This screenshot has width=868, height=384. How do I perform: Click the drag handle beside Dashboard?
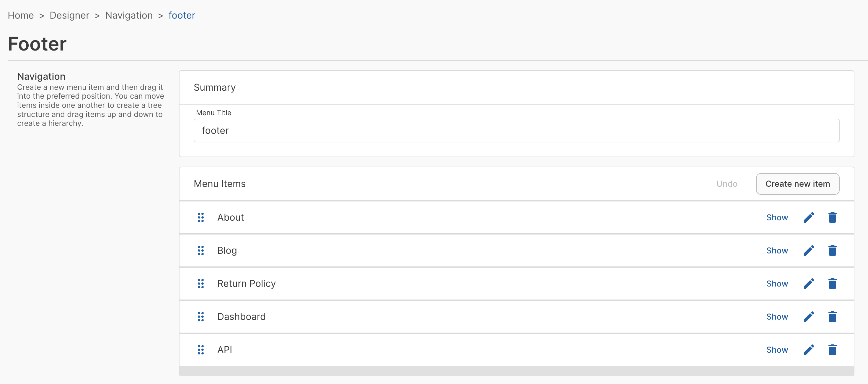(200, 317)
